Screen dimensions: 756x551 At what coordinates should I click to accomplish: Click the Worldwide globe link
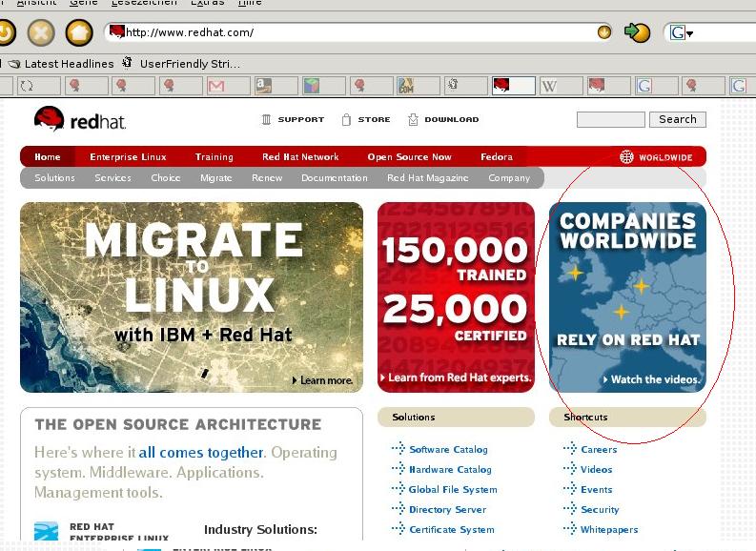(x=656, y=157)
